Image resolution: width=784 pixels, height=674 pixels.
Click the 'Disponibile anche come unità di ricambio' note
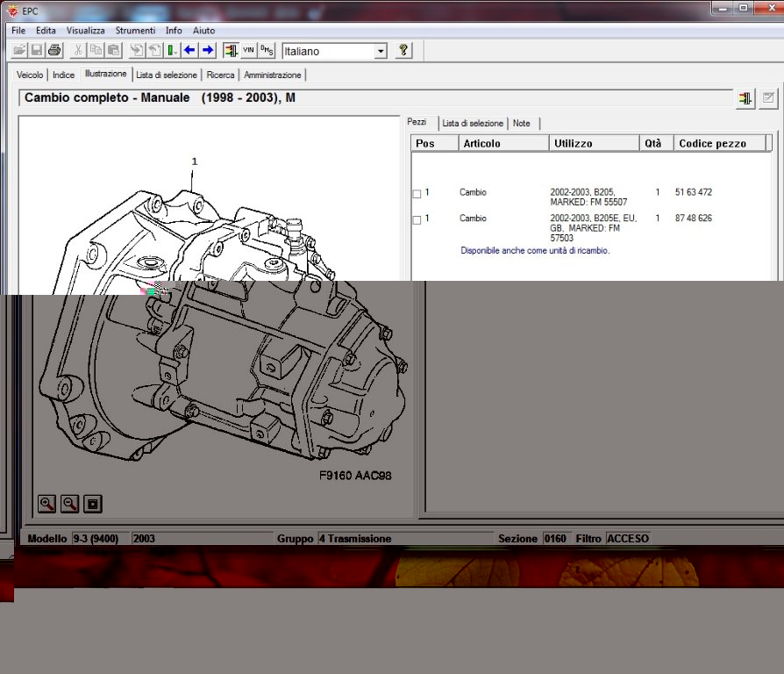tap(535, 251)
